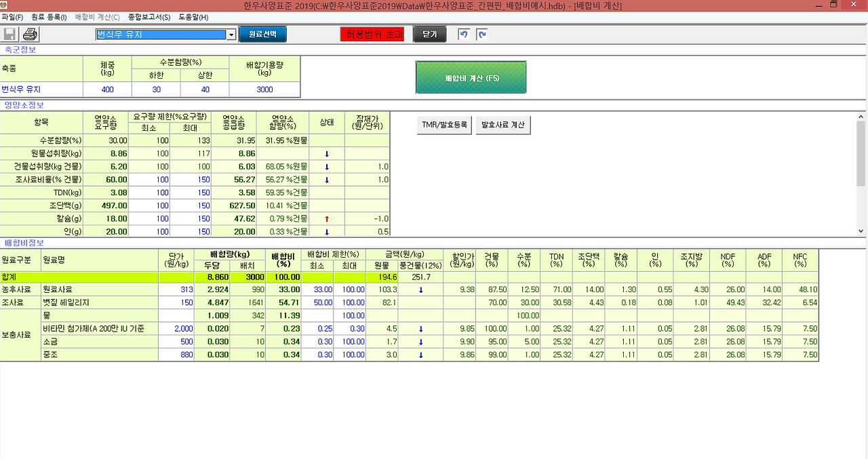
Task: Click the 번식우 유지 cell in 축종 row
Action: (x=41, y=89)
